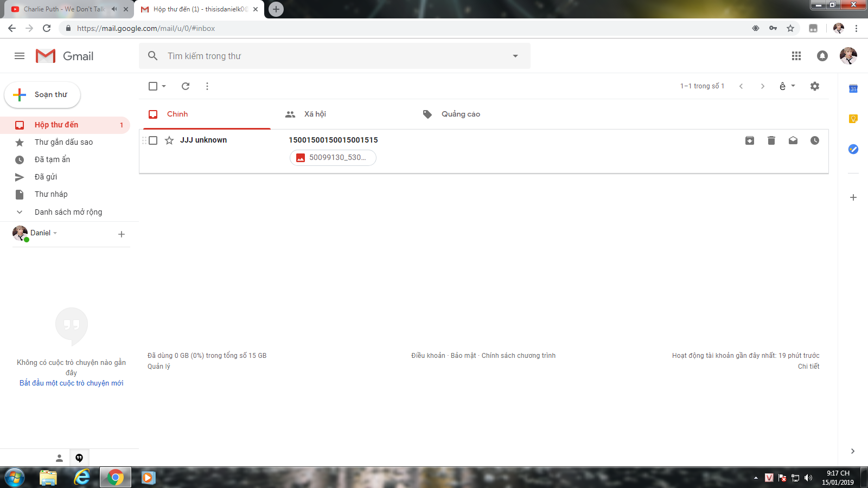Screen dimensions: 868x488
Task: Open Google Keep side panel
Action: tap(853, 119)
